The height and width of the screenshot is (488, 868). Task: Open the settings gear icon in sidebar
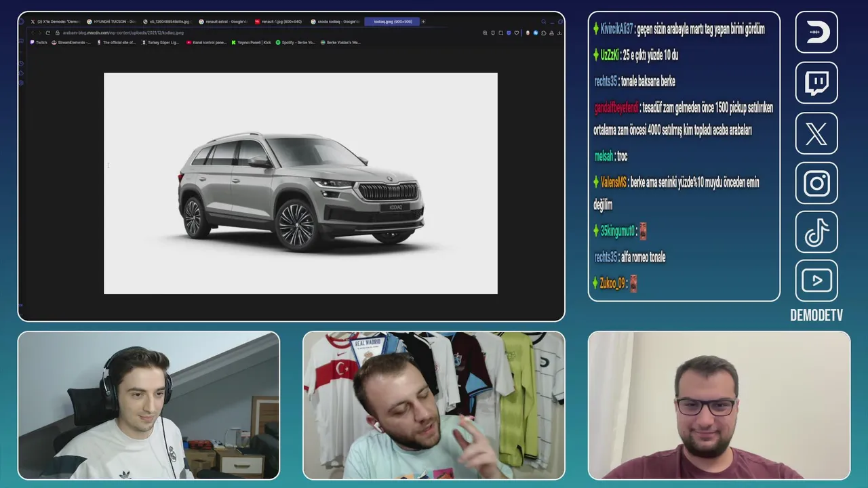pyautogui.click(x=21, y=83)
